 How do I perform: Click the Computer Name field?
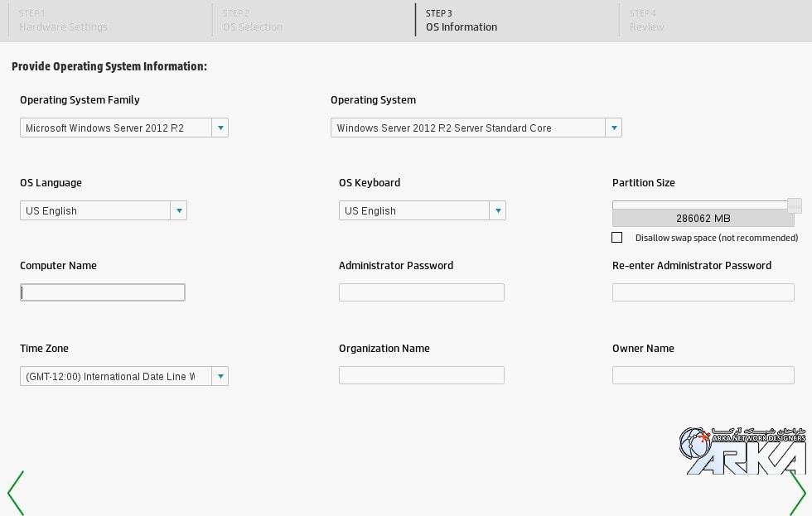tap(103, 292)
